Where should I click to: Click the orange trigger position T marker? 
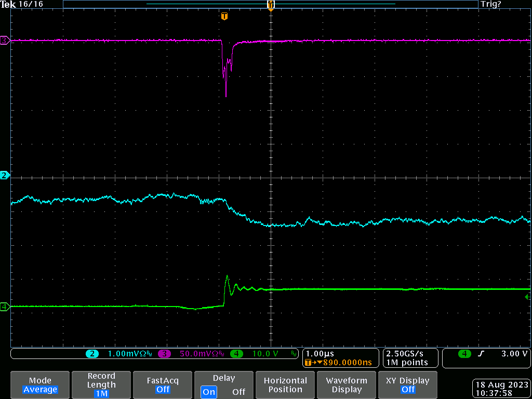(224, 16)
